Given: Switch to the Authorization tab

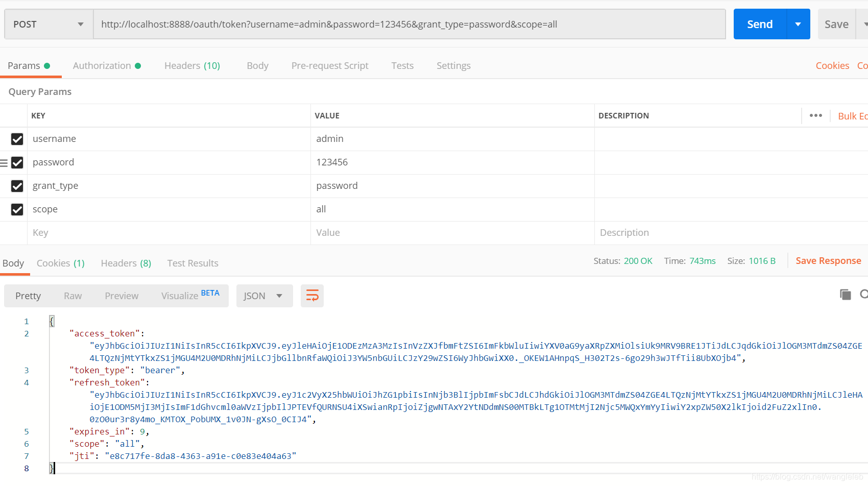Looking at the screenshot, I should click(x=107, y=65).
